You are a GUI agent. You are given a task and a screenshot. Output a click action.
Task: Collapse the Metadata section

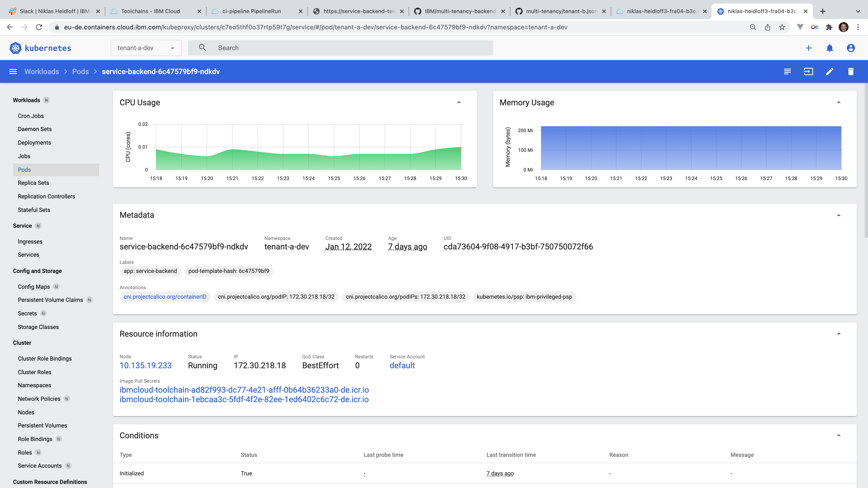[839, 215]
